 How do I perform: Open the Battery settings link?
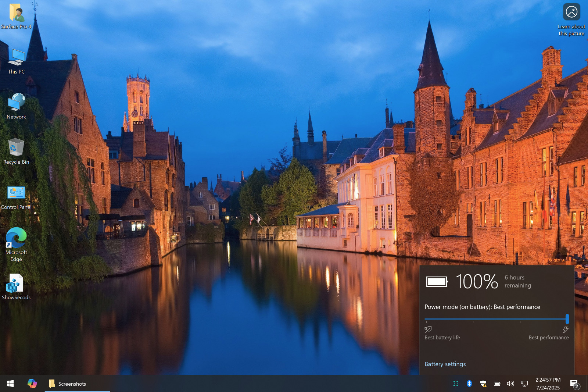445,364
